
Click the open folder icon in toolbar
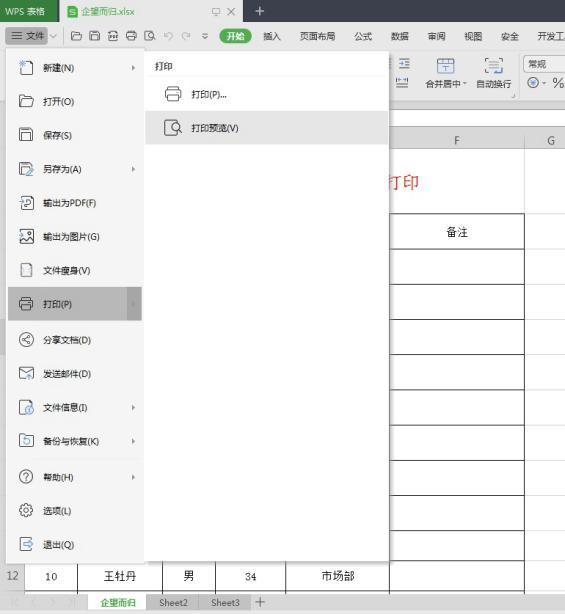pyautogui.click(x=76, y=36)
